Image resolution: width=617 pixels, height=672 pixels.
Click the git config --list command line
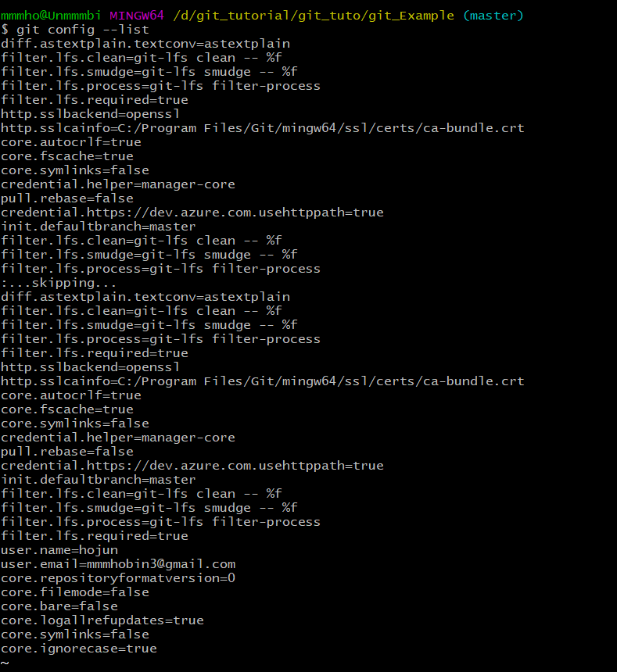pos(75,30)
